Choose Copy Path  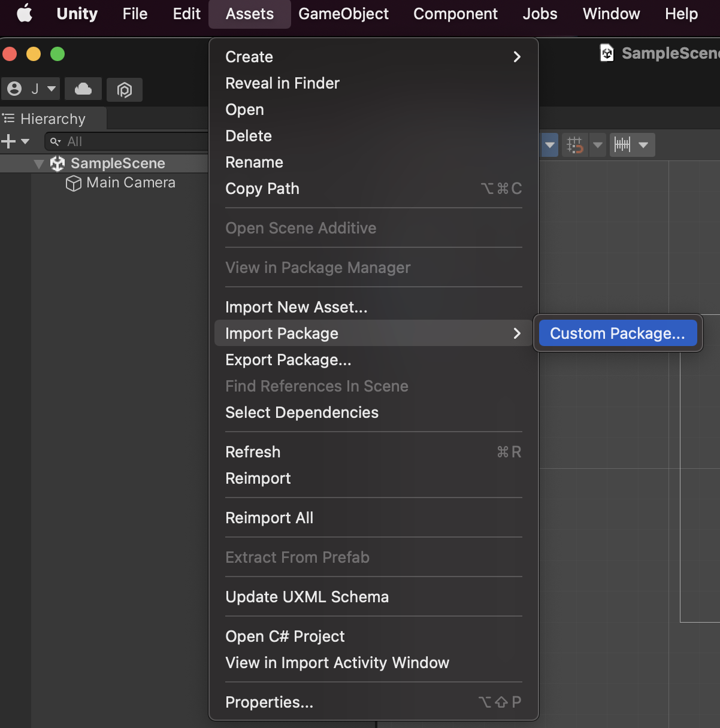point(373,189)
